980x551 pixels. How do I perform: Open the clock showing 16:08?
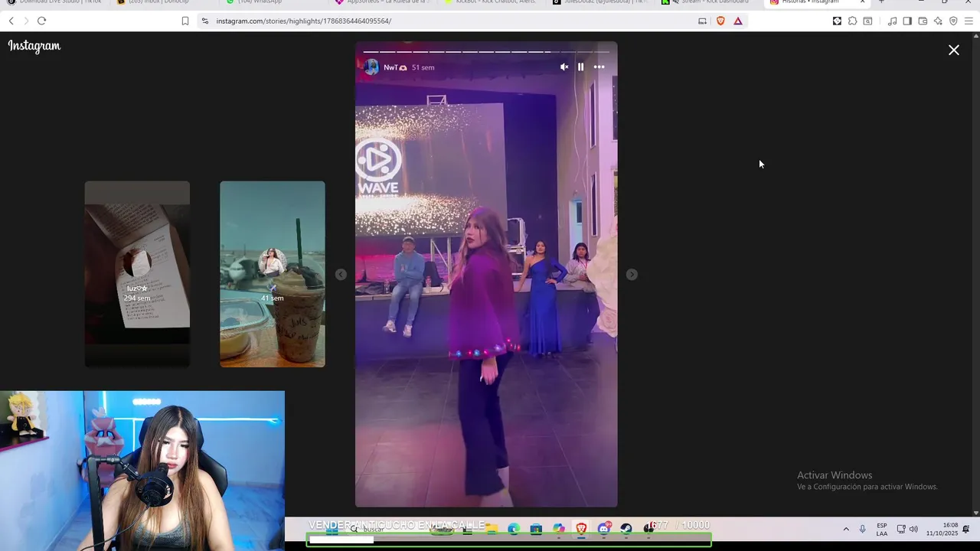pyautogui.click(x=942, y=529)
